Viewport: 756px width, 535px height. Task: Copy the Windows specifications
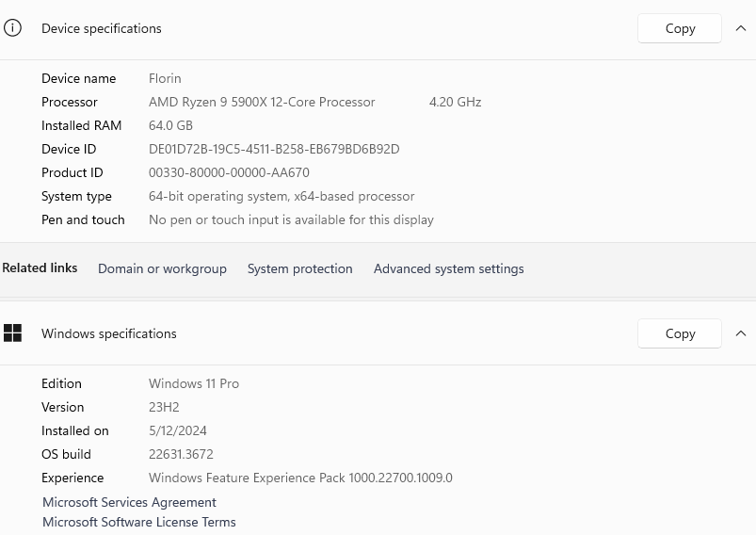pyautogui.click(x=680, y=333)
